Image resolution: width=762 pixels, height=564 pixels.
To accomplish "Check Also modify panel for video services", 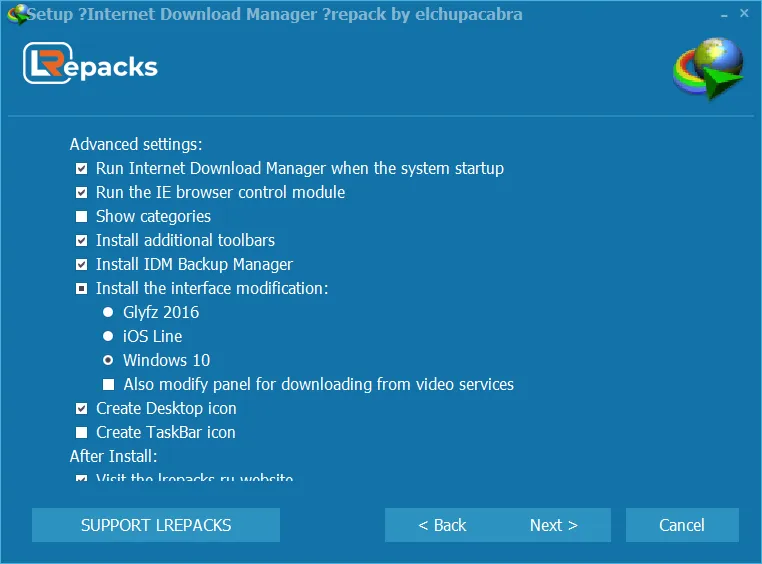I will [x=108, y=385].
